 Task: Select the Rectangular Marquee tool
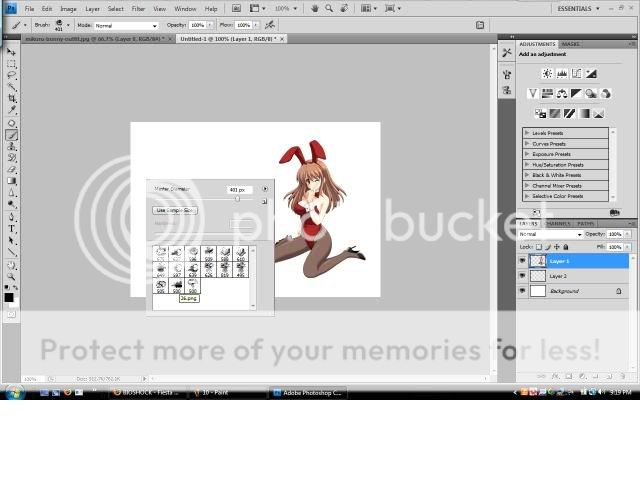(x=11, y=64)
